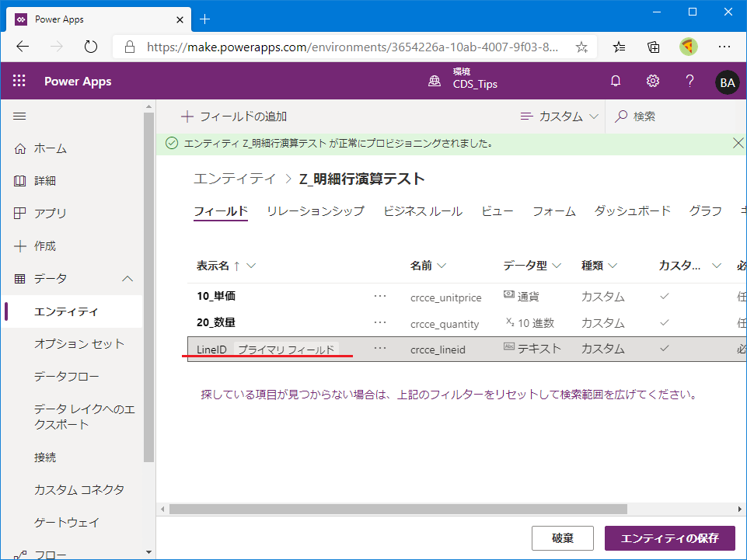Open カスタム コネクタ in the sidebar

click(x=79, y=490)
